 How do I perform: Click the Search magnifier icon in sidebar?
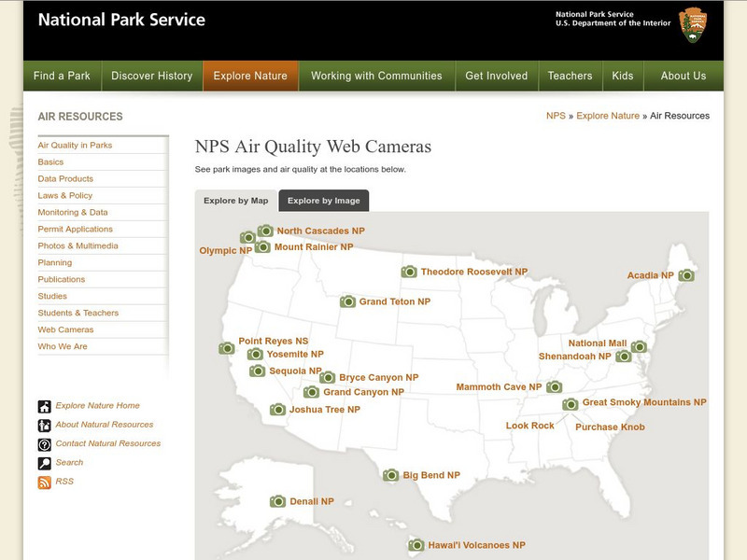45,463
